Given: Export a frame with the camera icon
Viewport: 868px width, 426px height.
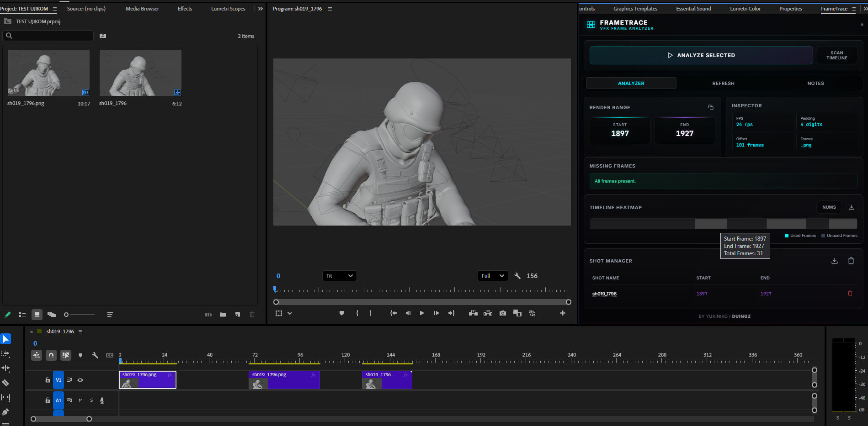Looking at the screenshot, I should (503, 313).
